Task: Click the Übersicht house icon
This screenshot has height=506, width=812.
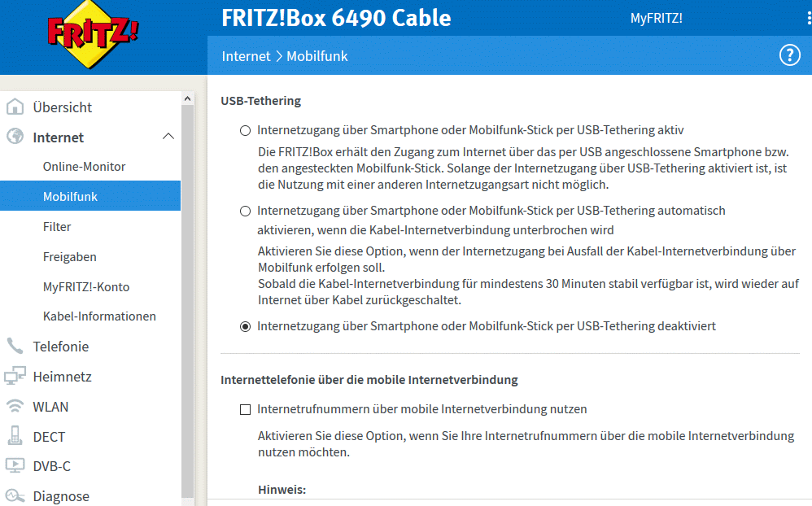Action: 15,107
